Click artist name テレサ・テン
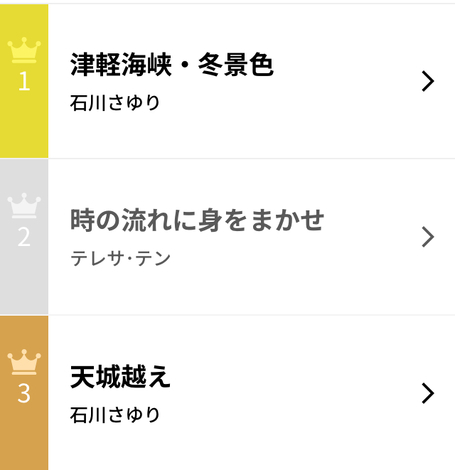 coord(120,259)
